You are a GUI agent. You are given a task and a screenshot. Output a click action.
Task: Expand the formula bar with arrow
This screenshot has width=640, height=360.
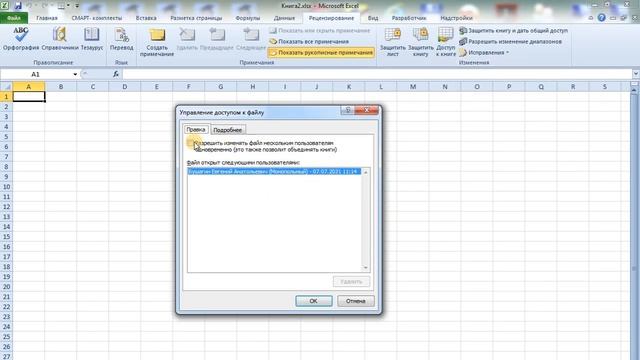(636, 74)
